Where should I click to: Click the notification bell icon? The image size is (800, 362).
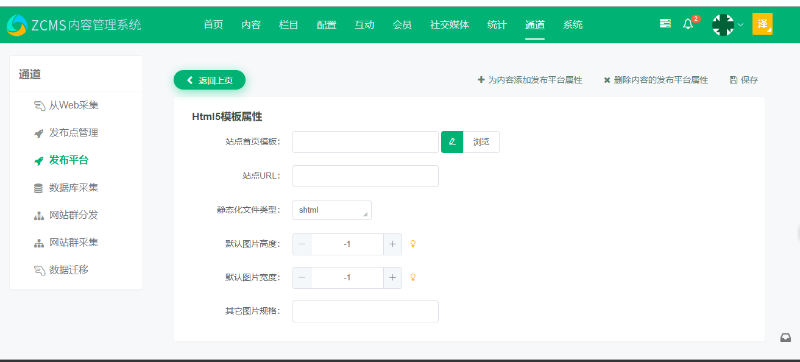pos(688,24)
